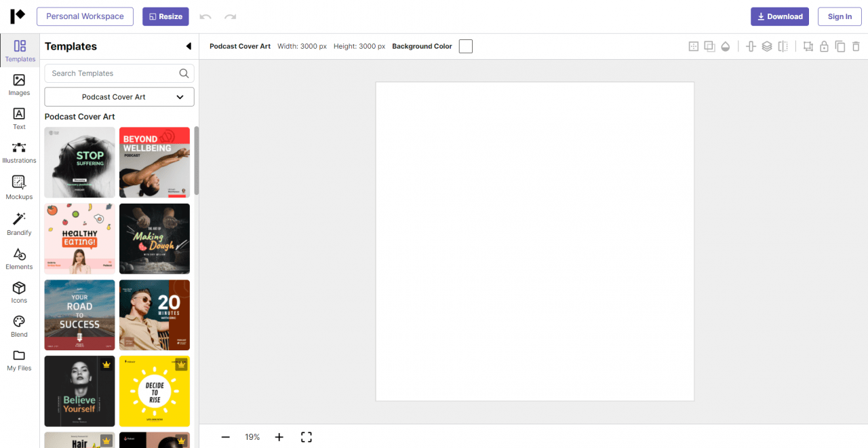
Task: Select the Brandify magic wand icon
Action: click(19, 223)
